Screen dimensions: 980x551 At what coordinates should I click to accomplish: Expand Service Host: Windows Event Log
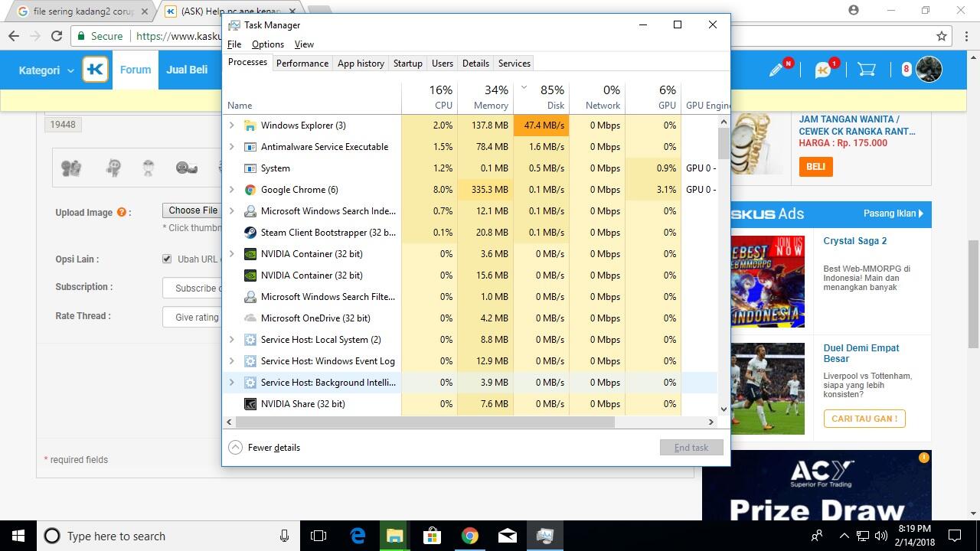coord(232,361)
